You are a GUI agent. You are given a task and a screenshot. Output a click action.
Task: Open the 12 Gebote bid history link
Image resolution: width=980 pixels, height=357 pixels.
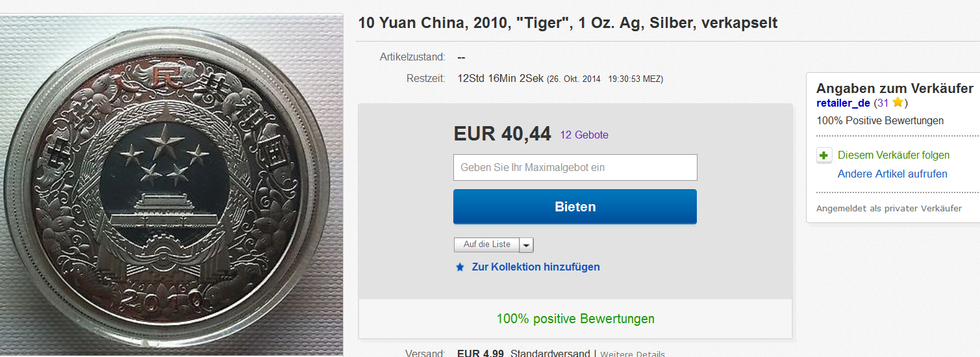[584, 135]
